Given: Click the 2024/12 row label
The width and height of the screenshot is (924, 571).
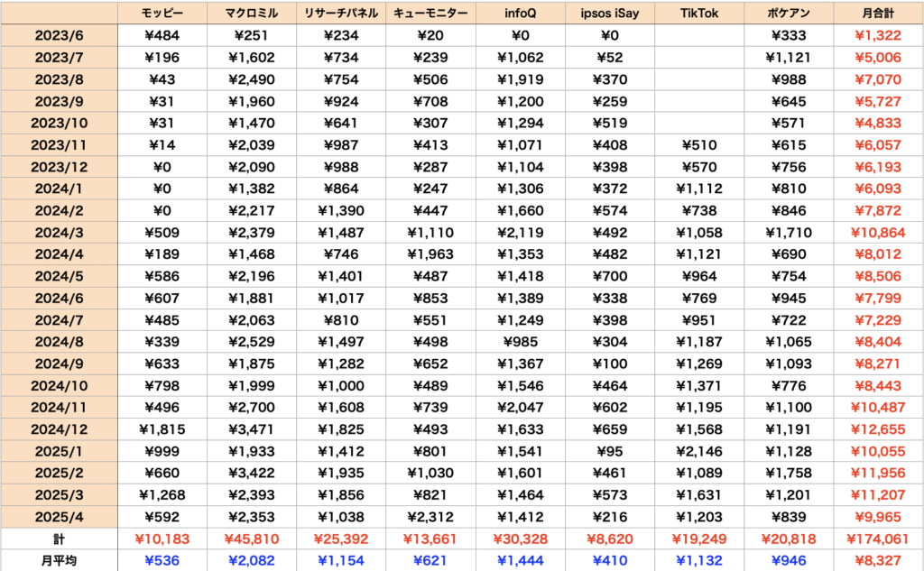Looking at the screenshot, I should [59, 429].
